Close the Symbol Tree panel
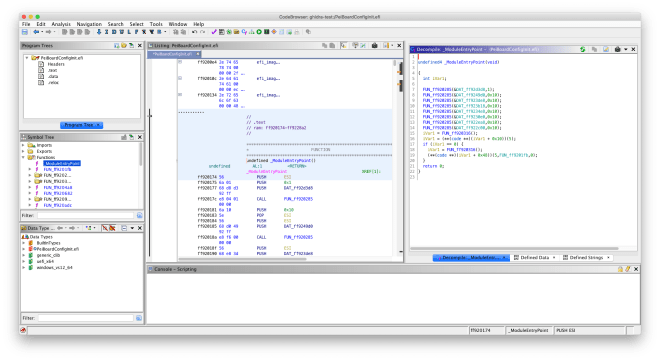The image size is (660, 360). click(x=140, y=137)
